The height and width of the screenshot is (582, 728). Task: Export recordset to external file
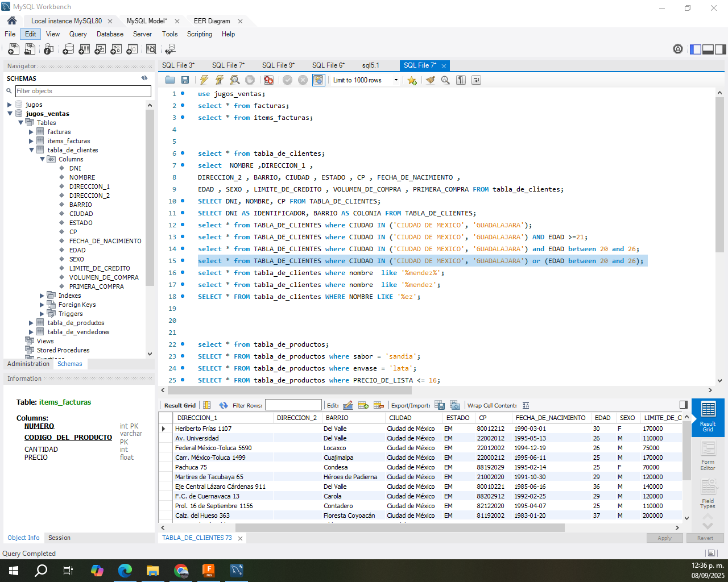[x=440, y=405]
